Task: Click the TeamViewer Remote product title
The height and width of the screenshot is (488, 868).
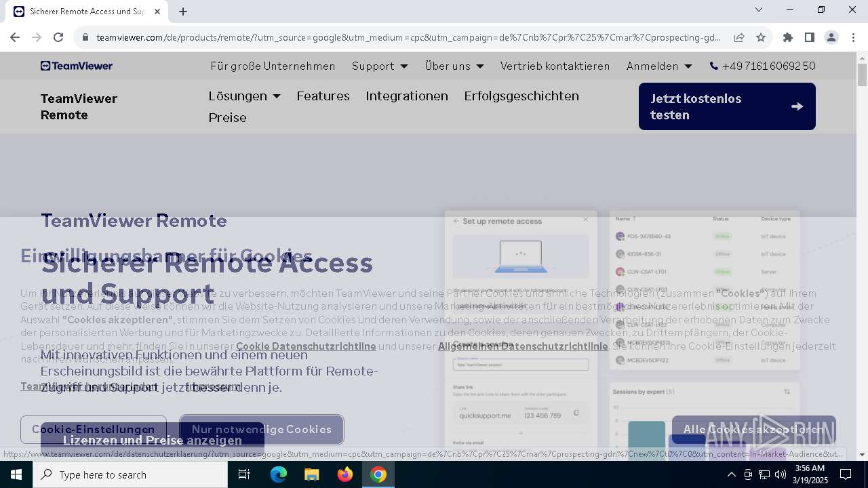Action: 79,106
